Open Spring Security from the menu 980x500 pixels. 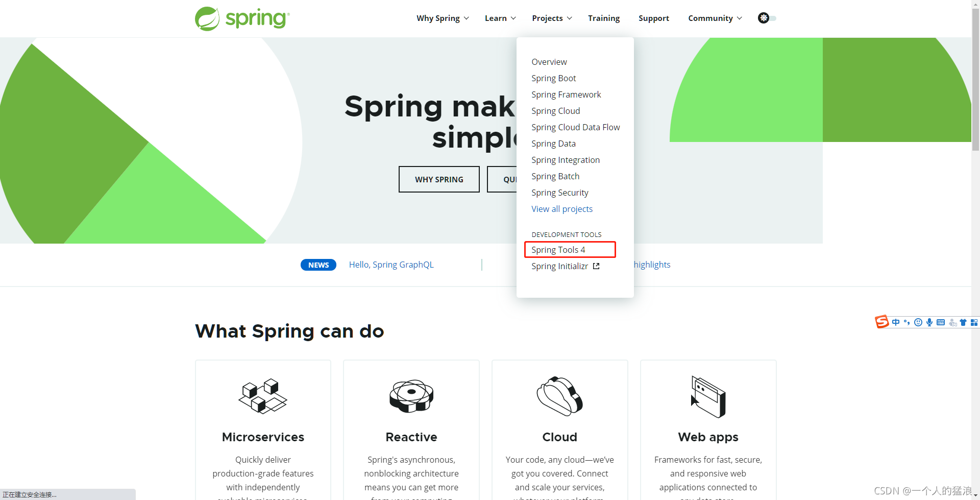560,193
